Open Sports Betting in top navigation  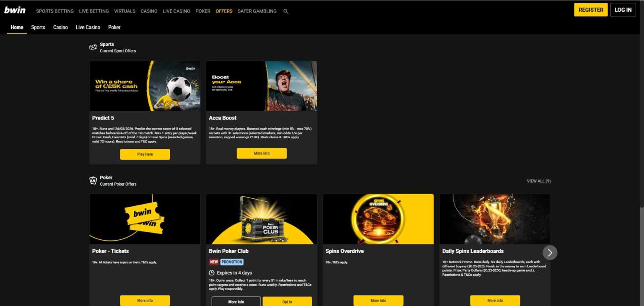pyautogui.click(x=55, y=11)
